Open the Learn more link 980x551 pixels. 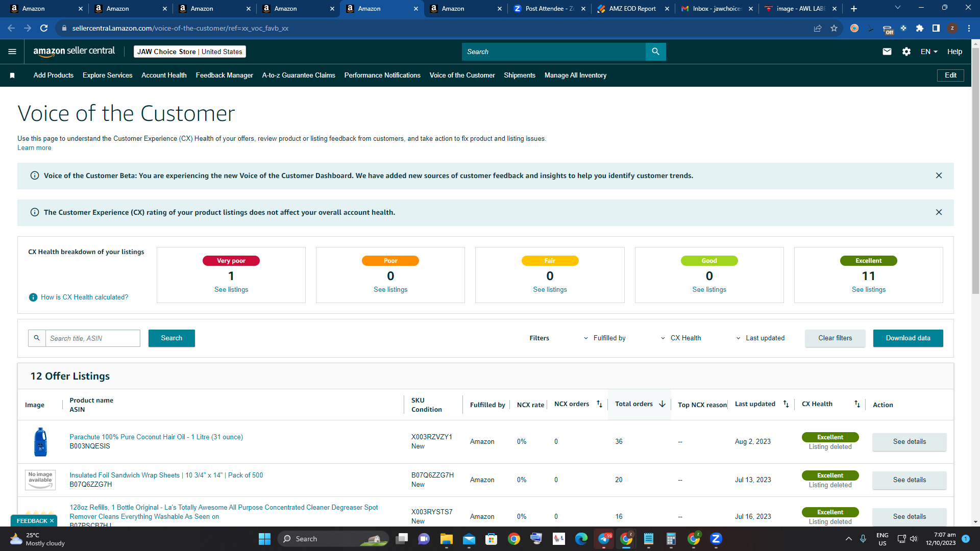point(34,148)
